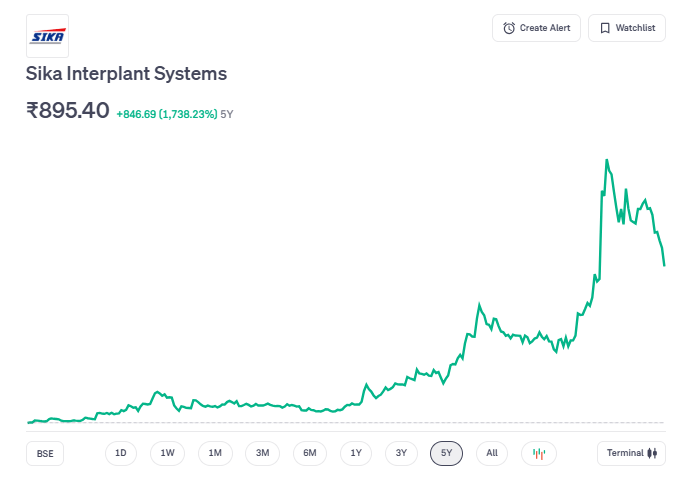This screenshot has width=682, height=486.
Task: Open the Terminal chart view
Action: pyautogui.click(x=631, y=453)
